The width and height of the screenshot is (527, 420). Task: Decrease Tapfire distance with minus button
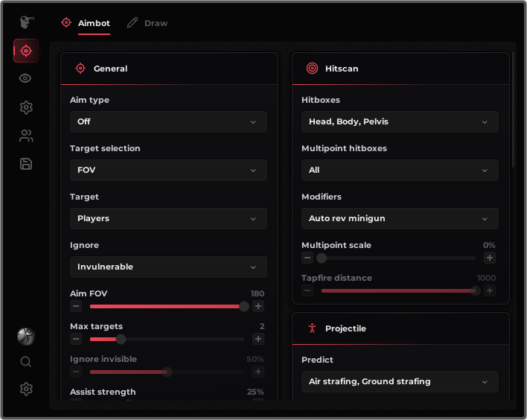[x=307, y=290]
